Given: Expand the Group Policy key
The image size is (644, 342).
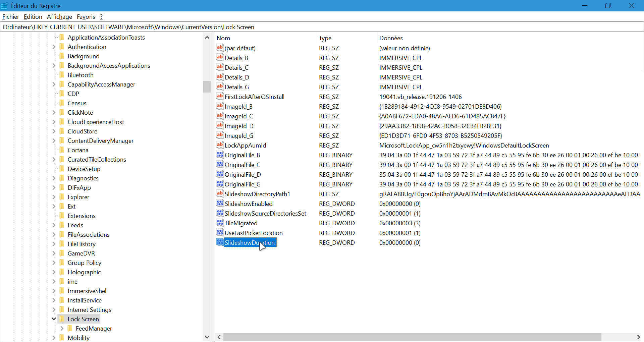Looking at the screenshot, I should click(54, 263).
